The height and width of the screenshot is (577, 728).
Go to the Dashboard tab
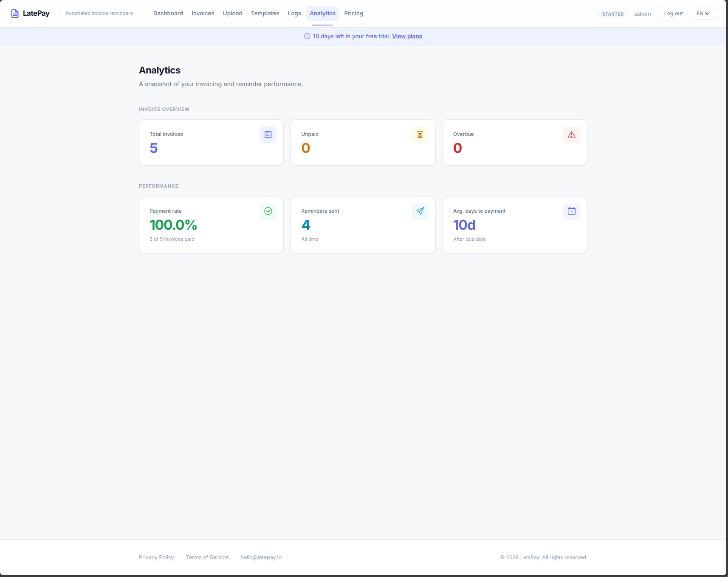click(x=168, y=13)
